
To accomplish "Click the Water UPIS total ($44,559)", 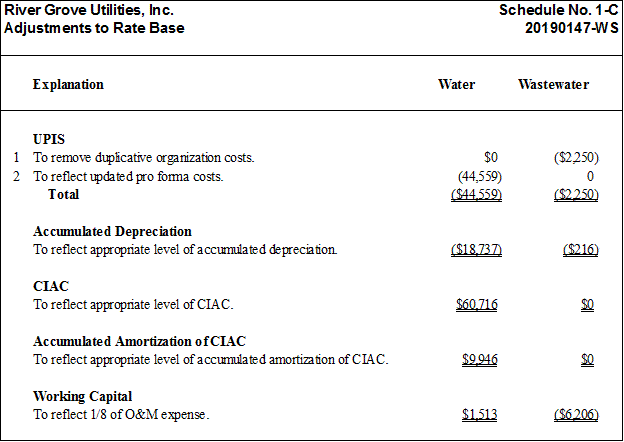I will click(x=476, y=195).
